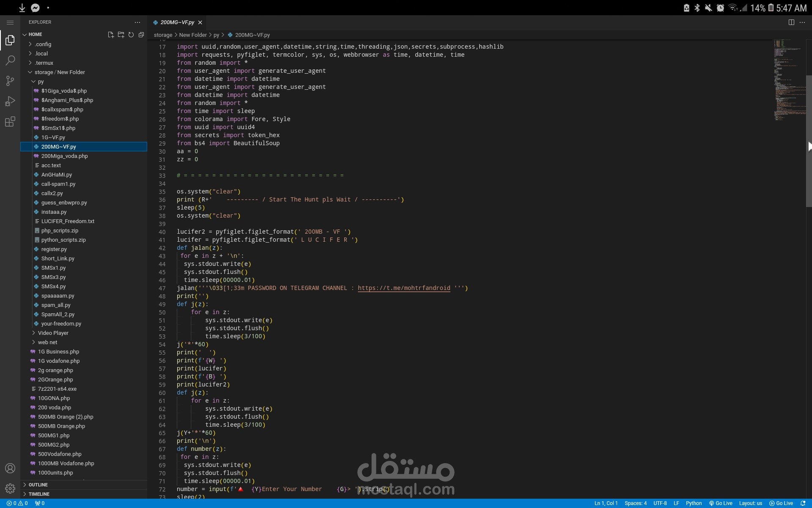812x508 pixels.
Task: Refresh the Explorer file tree
Action: [x=131, y=35]
